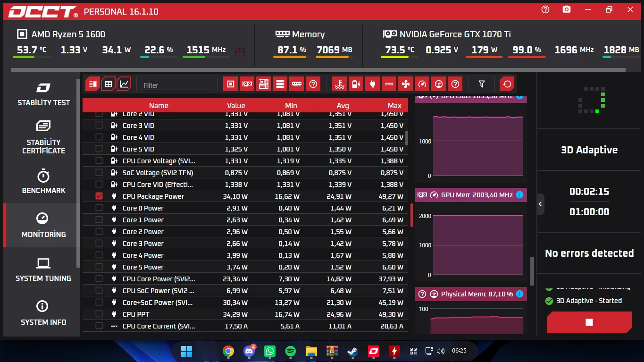Sort the table by Min column
The height and width of the screenshot is (362, 644).
click(x=291, y=105)
